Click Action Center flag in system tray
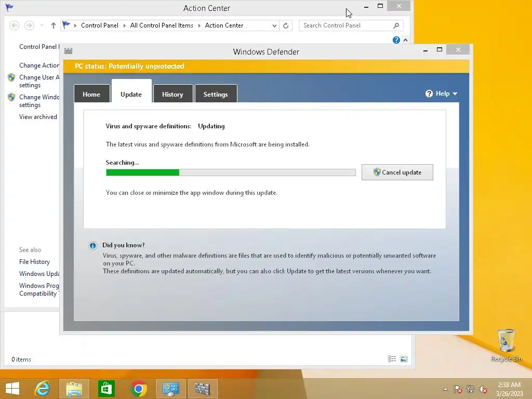Image resolution: width=532 pixels, height=399 pixels. 458,389
